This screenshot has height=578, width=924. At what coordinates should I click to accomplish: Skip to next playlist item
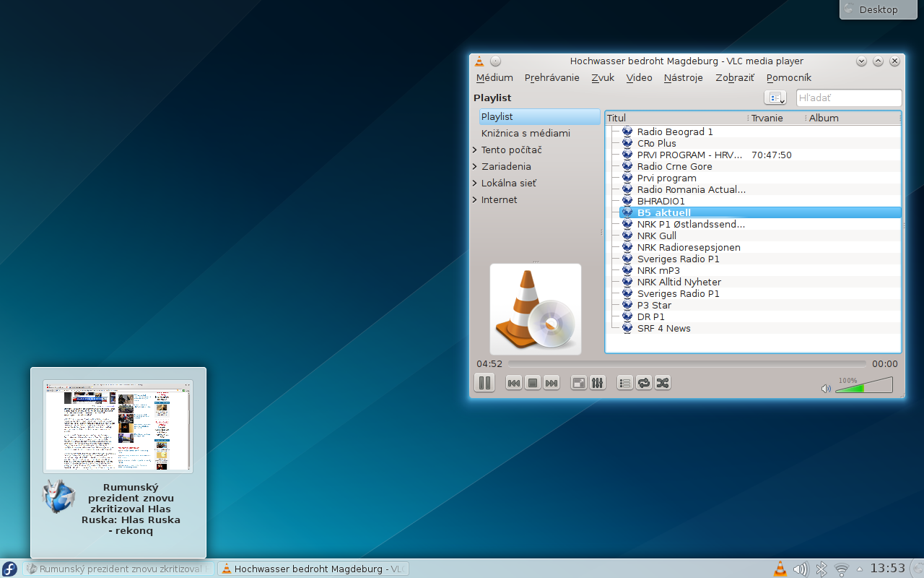(x=552, y=383)
